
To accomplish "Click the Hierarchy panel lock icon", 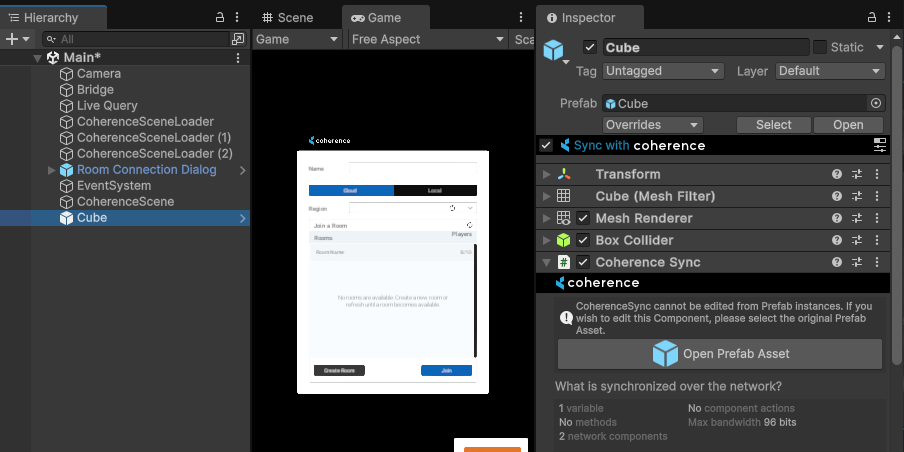I will pos(220,18).
